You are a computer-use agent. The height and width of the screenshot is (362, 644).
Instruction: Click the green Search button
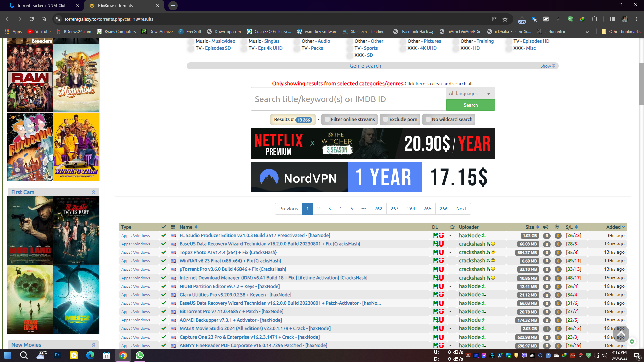pos(471,105)
